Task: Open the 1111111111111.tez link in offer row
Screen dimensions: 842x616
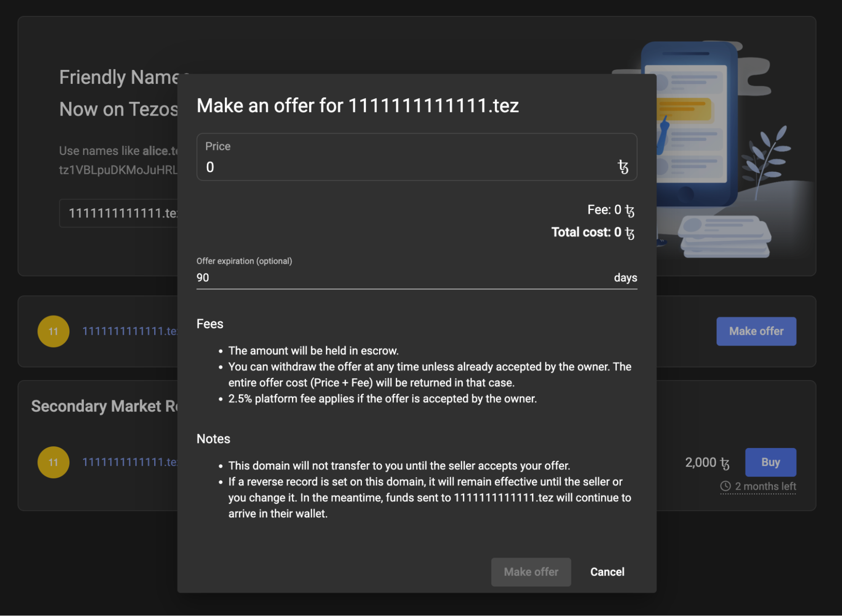Action: [130, 331]
